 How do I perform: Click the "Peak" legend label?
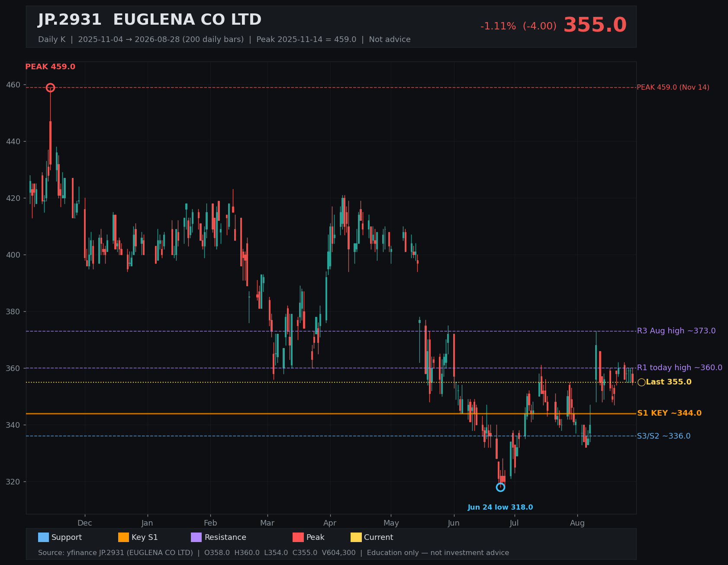(x=316, y=537)
